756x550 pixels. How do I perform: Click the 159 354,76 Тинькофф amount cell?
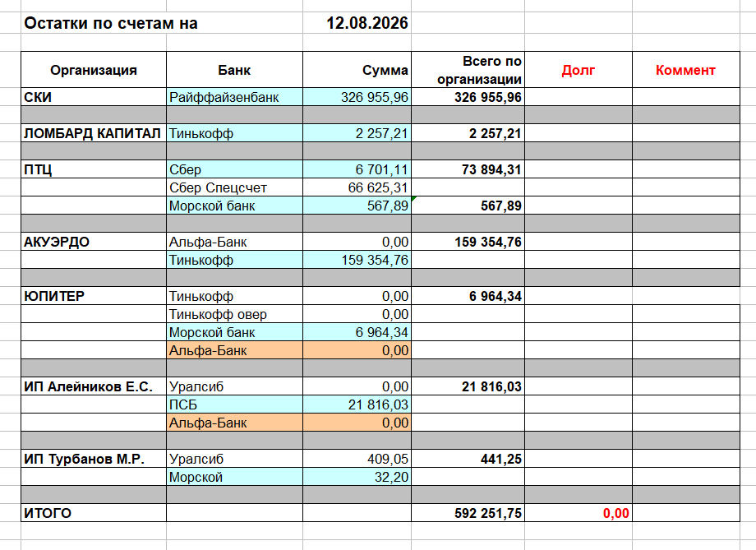[357, 260]
